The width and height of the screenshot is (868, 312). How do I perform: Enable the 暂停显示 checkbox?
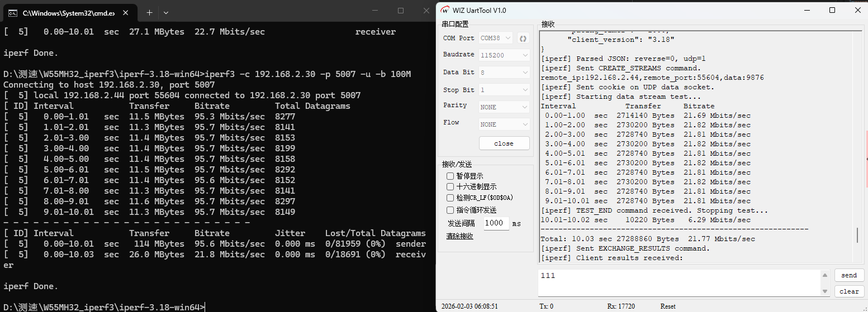pos(450,176)
